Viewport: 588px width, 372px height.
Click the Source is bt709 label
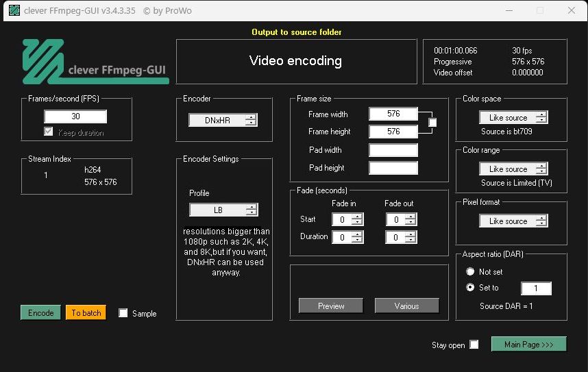pos(506,132)
